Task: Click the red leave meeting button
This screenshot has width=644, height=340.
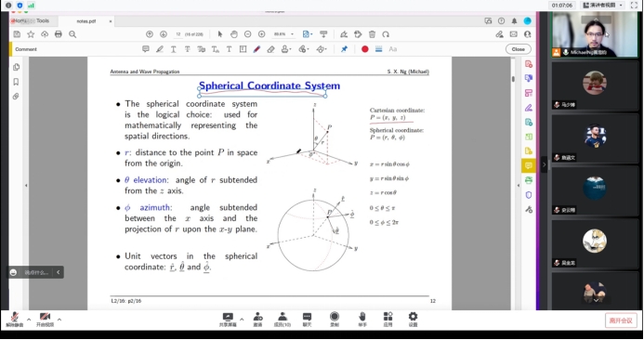Action: [x=621, y=320]
